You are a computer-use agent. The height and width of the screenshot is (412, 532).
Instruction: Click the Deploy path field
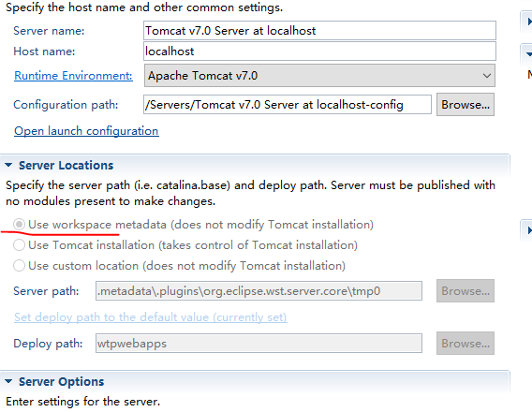[x=259, y=344]
